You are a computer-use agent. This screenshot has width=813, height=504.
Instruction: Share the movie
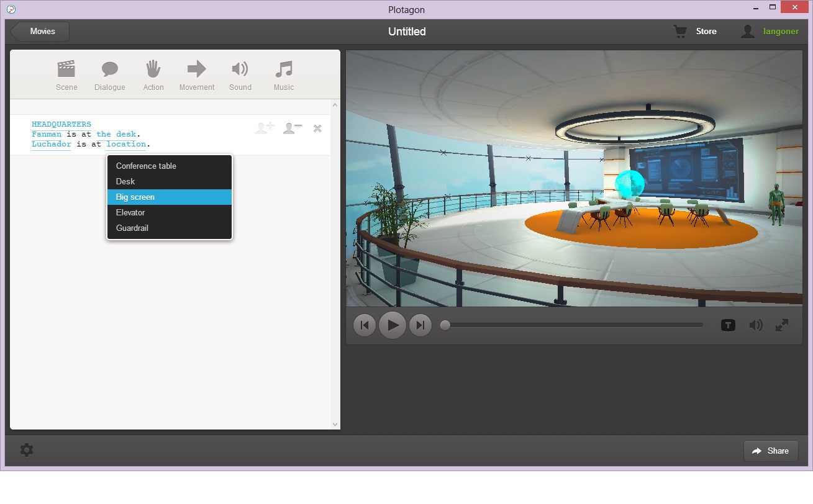pyautogui.click(x=771, y=451)
